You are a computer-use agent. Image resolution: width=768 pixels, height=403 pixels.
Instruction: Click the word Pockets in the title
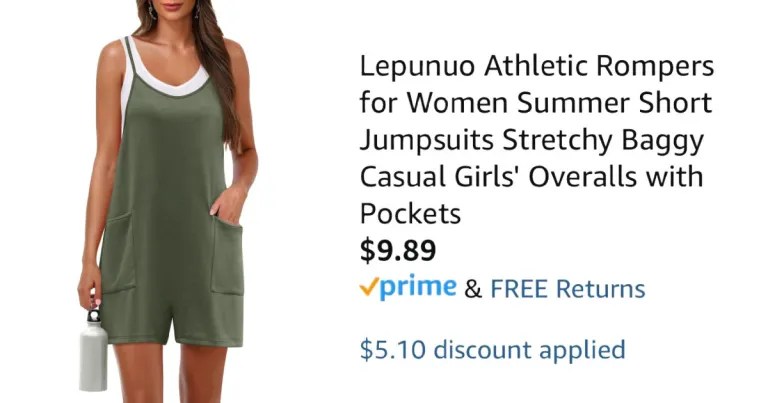tap(410, 213)
